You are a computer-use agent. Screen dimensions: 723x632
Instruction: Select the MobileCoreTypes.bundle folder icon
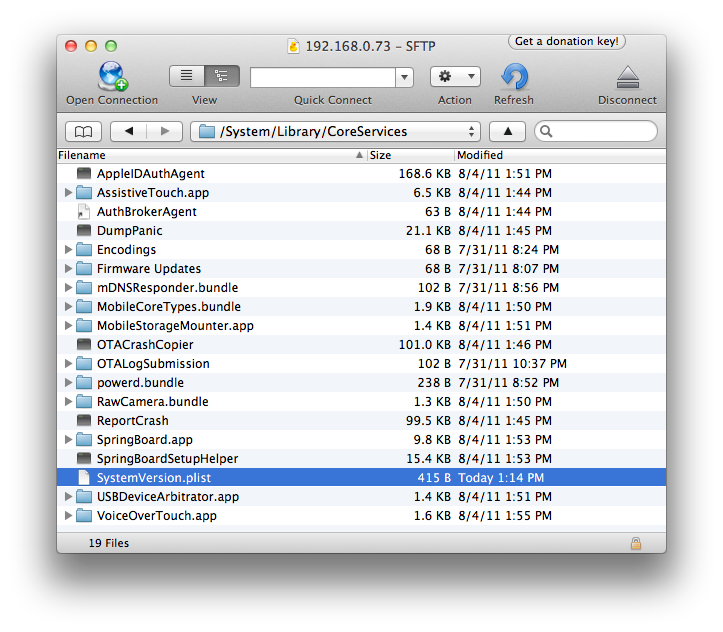pyautogui.click(x=84, y=307)
